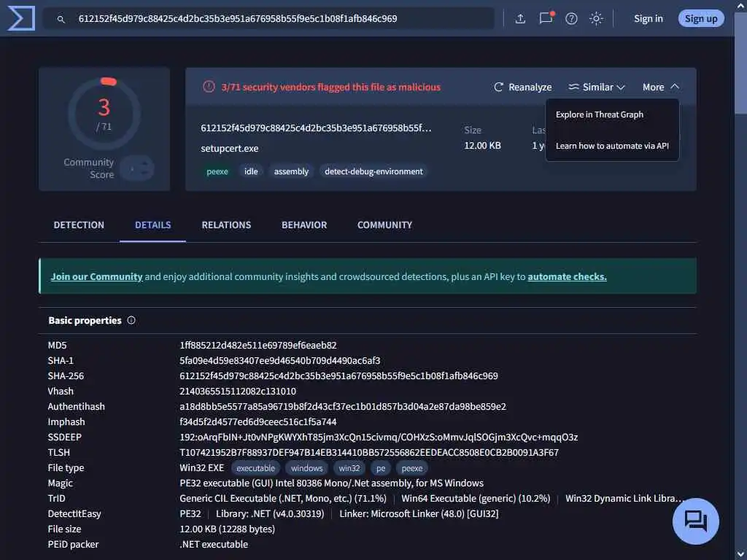Click the Basic properties info icon
This screenshot has width=747, height=560.
click(x=131, y=321)
